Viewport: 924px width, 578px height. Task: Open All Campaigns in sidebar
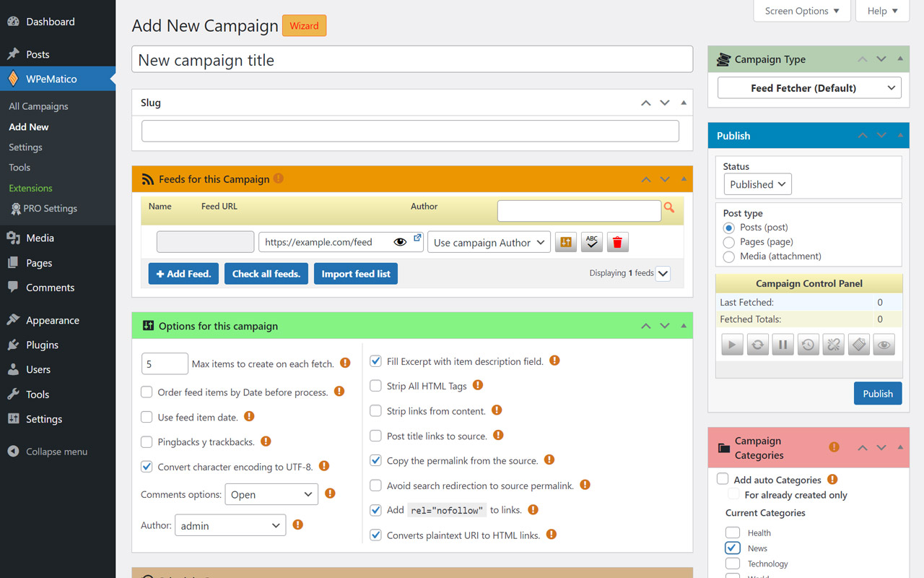pyautogui.click(x=38, y=106)
